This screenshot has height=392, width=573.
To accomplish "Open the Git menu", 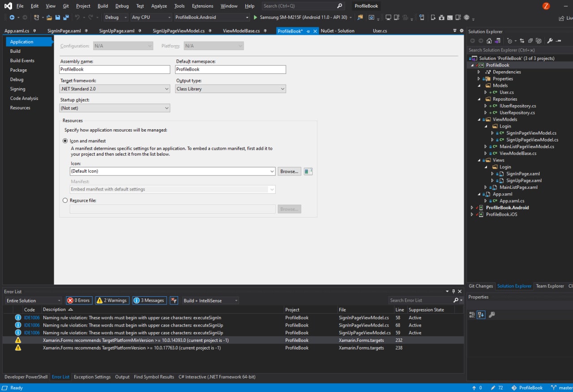I will 66,6.
